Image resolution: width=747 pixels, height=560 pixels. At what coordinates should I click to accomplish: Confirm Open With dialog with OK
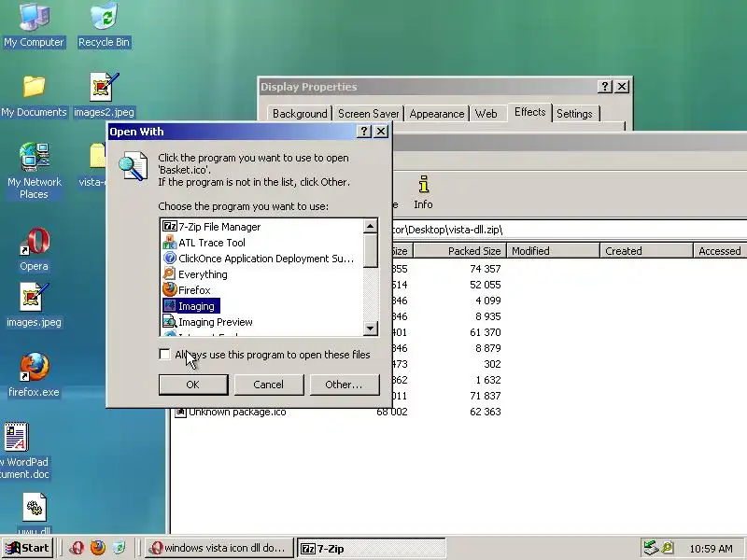(x=193, y=385)
